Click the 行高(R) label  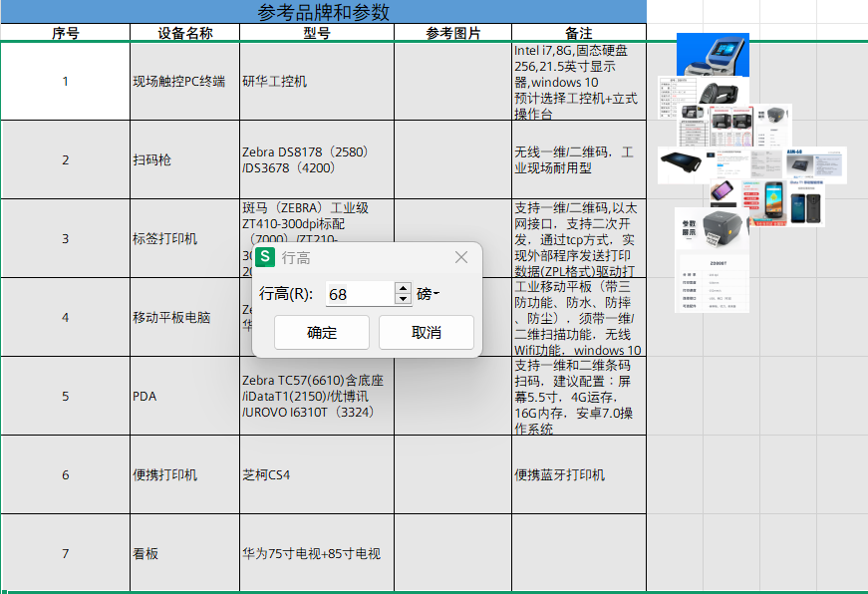(x=286, y=294)
